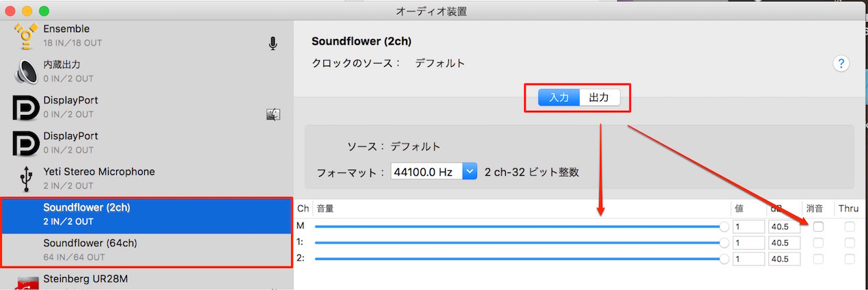The image size is (868, 290).
Task: Switch to the 入力 tab
Action: [559, 98]
